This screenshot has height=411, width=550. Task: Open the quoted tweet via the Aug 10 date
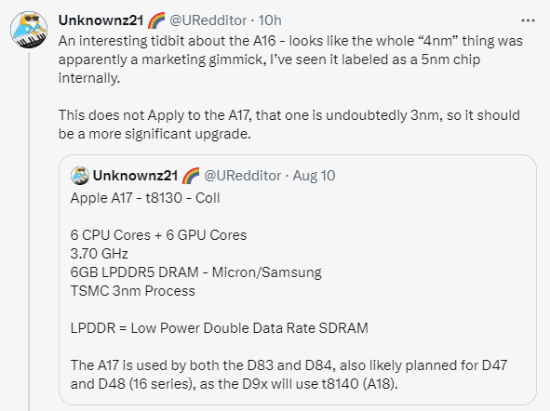coord(314,176)
